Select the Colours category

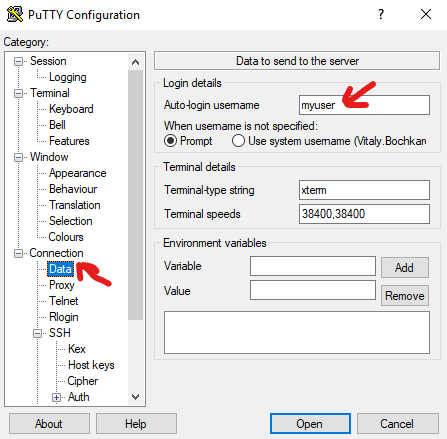pos(66,237)
